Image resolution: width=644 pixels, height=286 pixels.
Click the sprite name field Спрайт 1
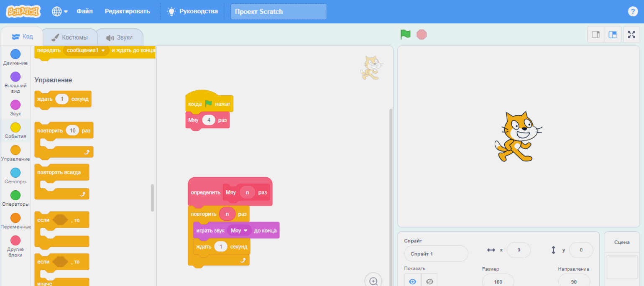click(x=436, y=254)
